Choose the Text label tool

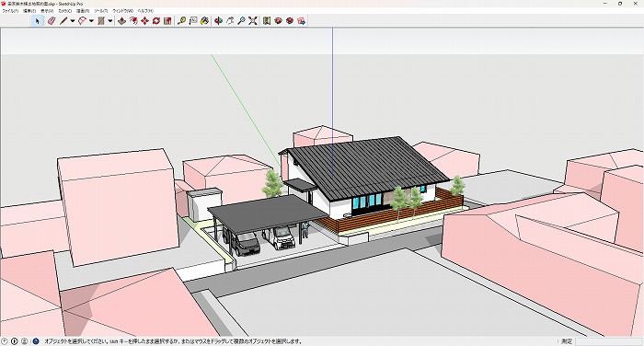coord(193,21)
